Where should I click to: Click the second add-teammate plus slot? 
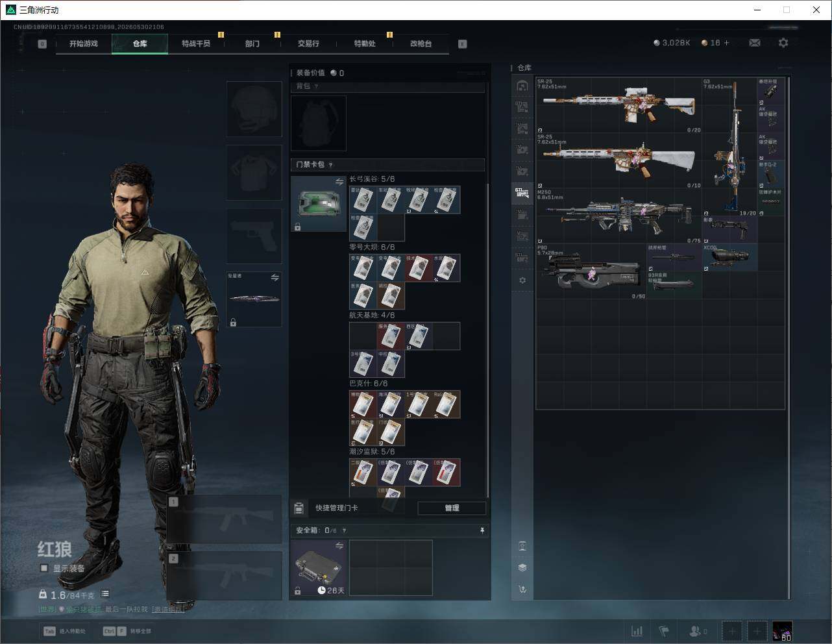point(757,631)
